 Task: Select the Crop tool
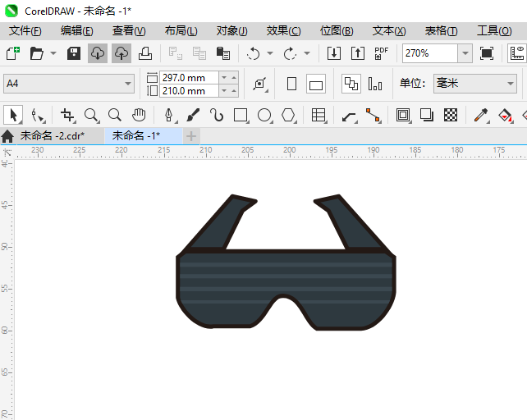pyautogui.click(x=67, y=116)
